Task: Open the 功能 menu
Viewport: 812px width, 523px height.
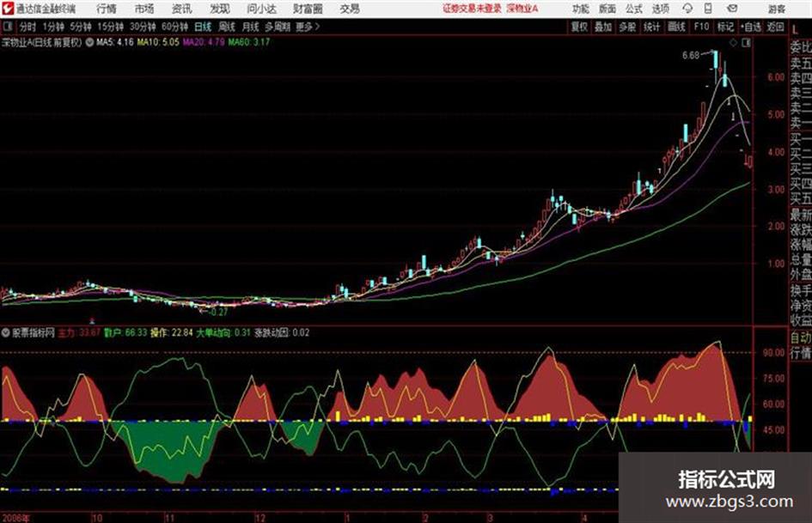Action: [581, 9]
